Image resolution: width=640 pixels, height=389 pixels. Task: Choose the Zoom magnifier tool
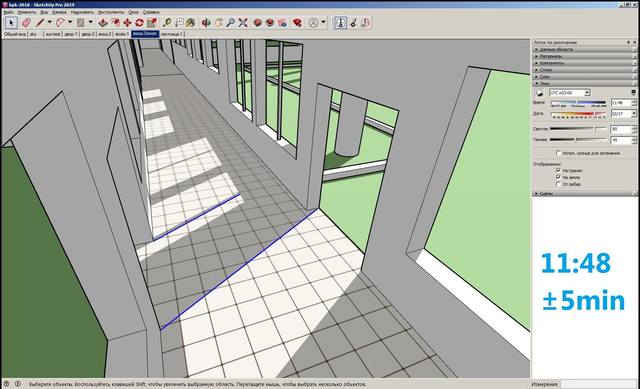point(231,23)
